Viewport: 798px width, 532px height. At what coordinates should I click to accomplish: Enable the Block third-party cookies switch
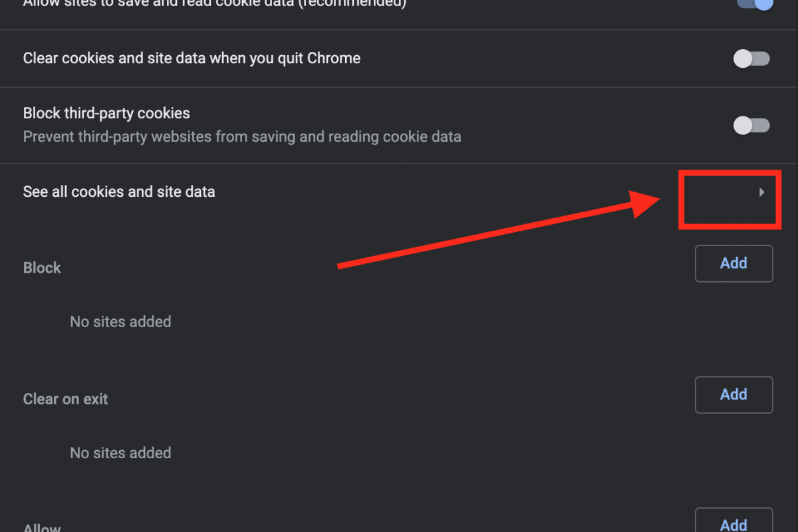(751, 125)
